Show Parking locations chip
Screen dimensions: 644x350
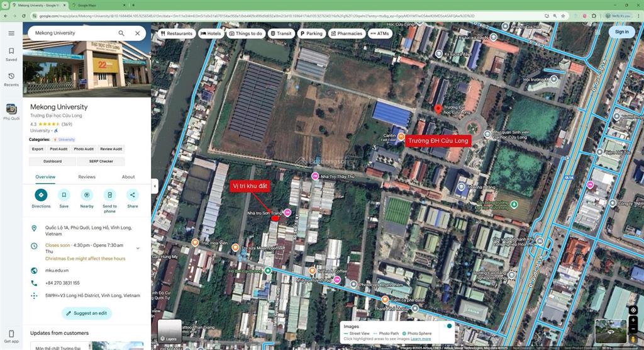pyautogui.click(x=311, y=33)
